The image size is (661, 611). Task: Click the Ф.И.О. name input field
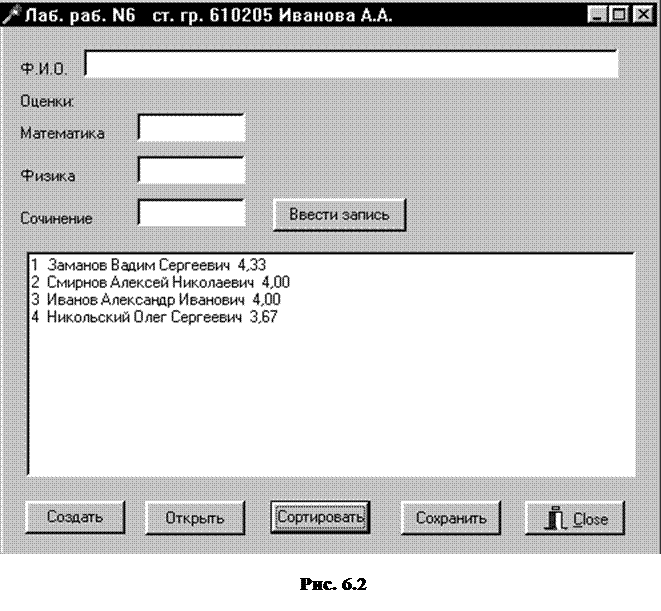351,64
